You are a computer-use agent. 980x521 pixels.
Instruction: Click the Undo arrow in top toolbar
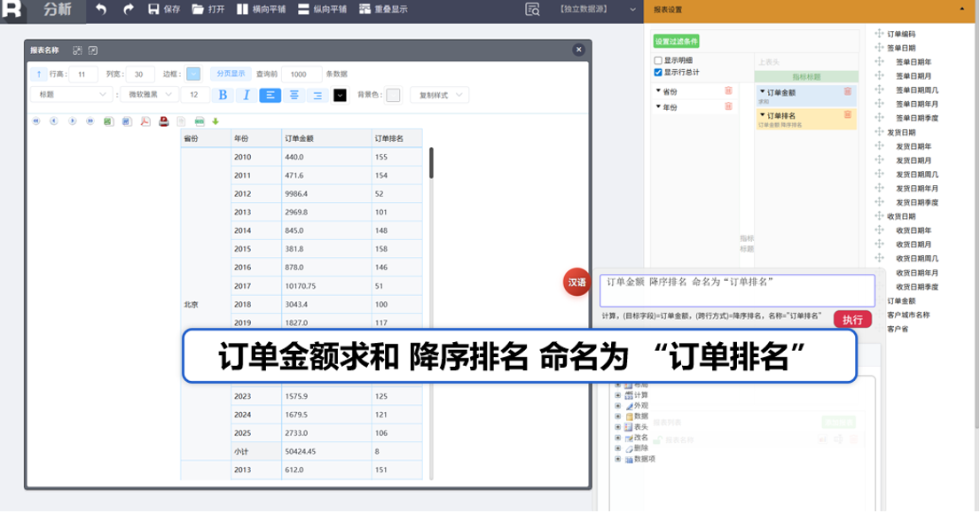point(100,10)
